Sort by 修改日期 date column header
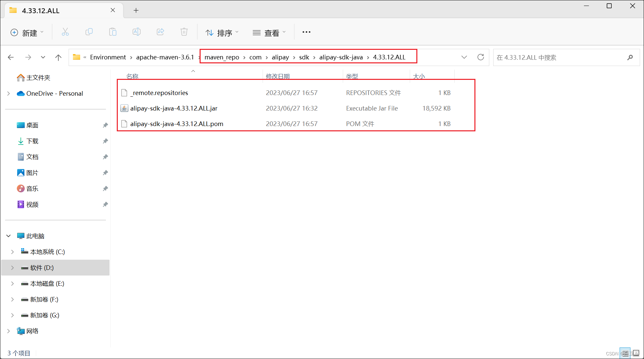 point(277,76)
